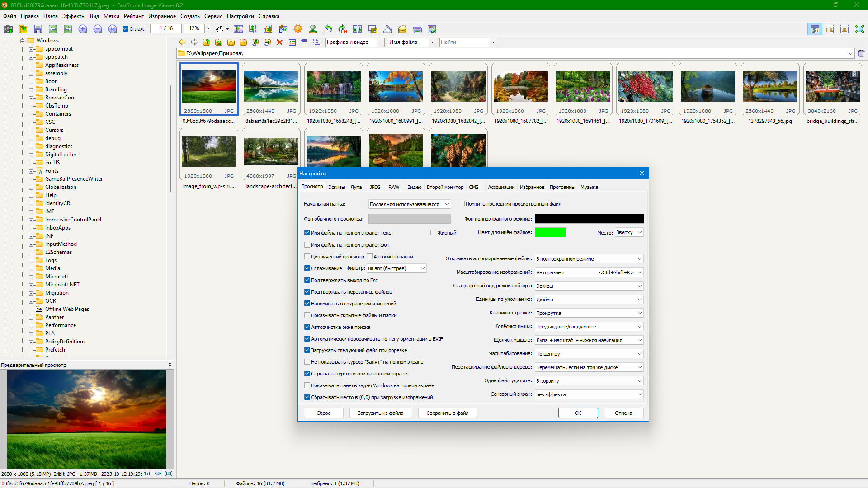Click the zoom out toolbar icon

(x=98, y=29)
